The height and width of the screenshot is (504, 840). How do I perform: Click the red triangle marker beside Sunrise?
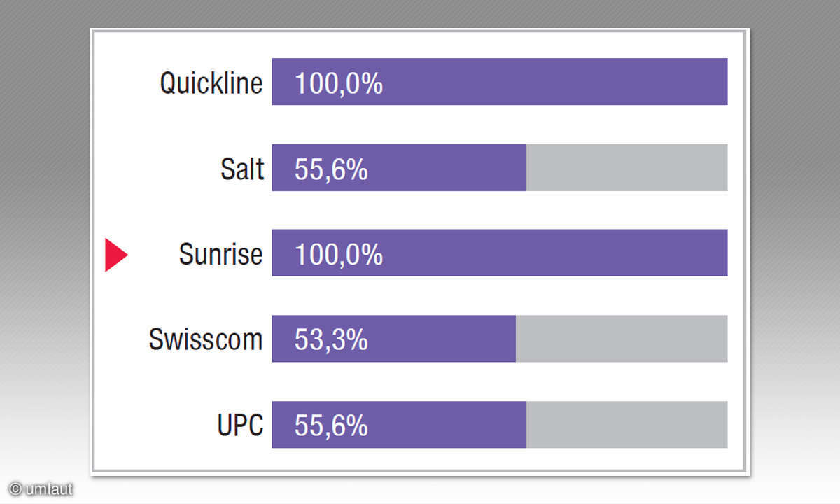point(115,255)
